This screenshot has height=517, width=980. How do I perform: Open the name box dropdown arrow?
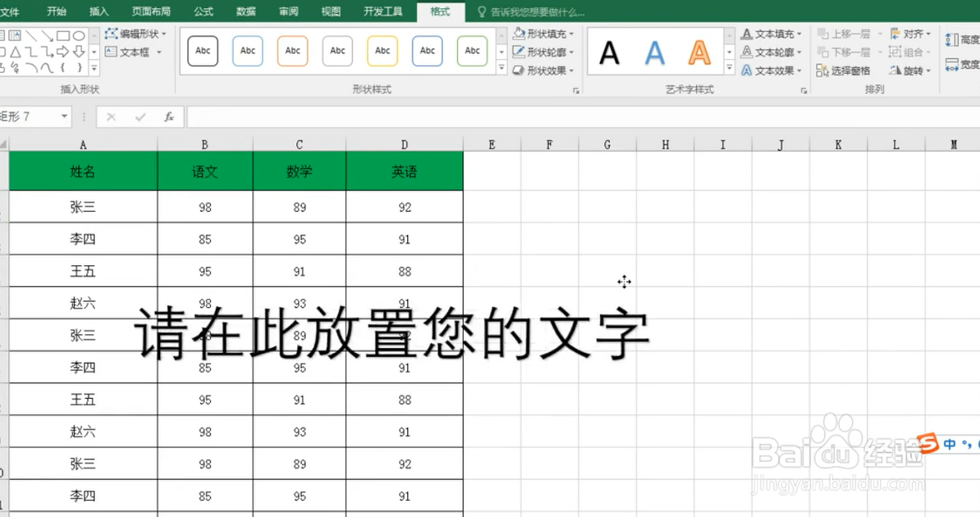click(64, 117)
